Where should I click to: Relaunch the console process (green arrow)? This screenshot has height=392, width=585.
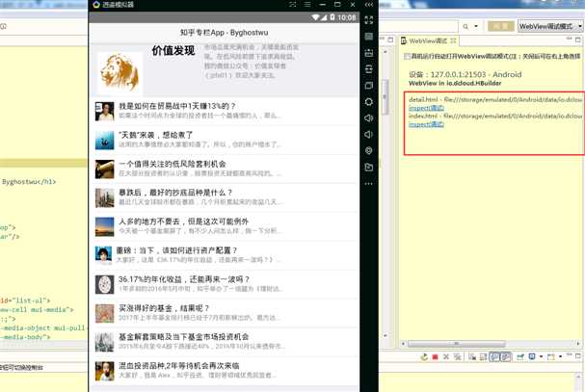424,357
